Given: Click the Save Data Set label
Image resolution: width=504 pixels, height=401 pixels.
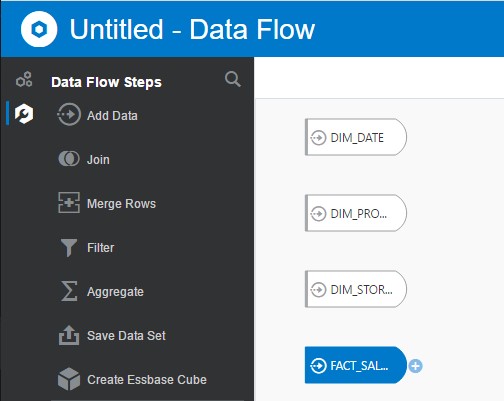Looking at the screenshot, I should coord(126,335).
